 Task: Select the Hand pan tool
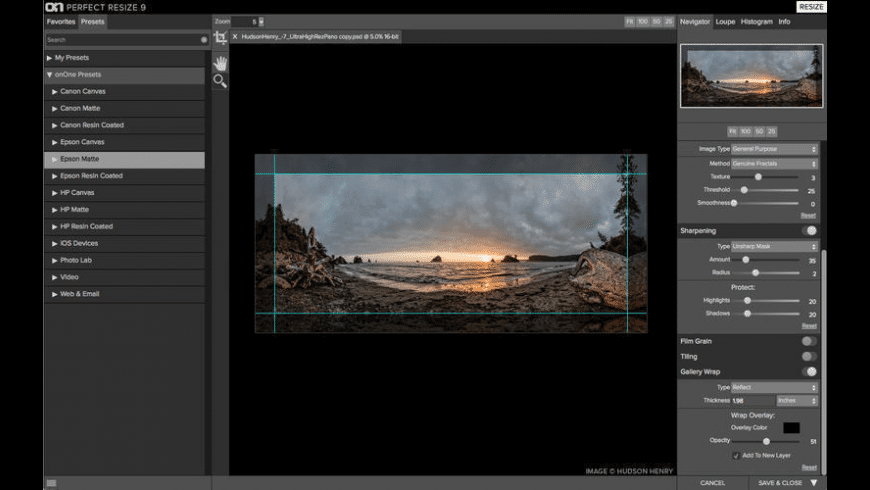click(x=220, y=62)
